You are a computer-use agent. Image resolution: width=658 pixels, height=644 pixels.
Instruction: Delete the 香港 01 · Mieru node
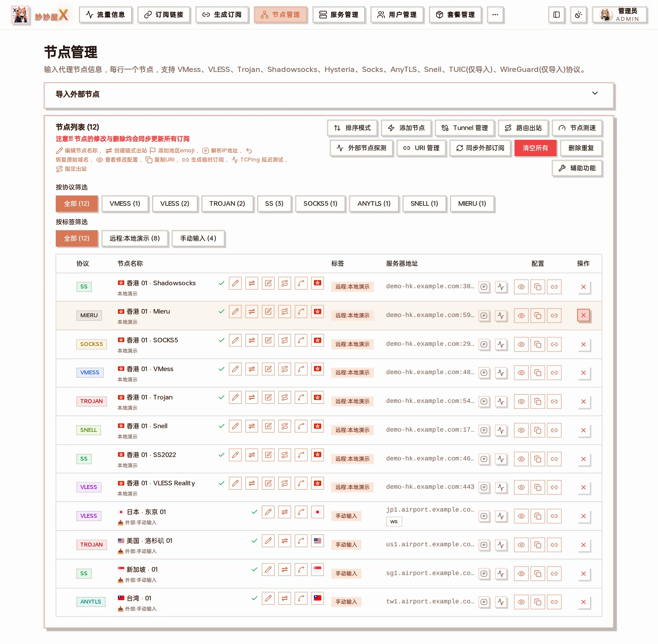point(583,315)
